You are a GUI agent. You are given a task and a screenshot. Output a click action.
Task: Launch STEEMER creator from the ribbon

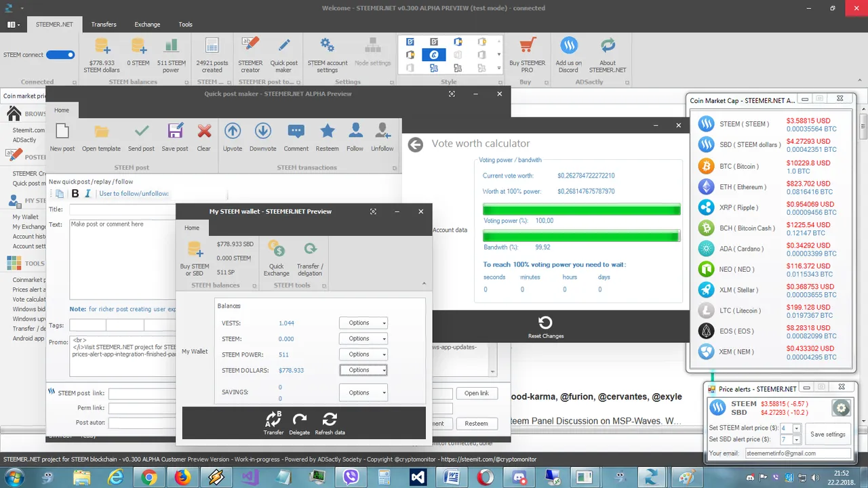(x=250, y=55)
